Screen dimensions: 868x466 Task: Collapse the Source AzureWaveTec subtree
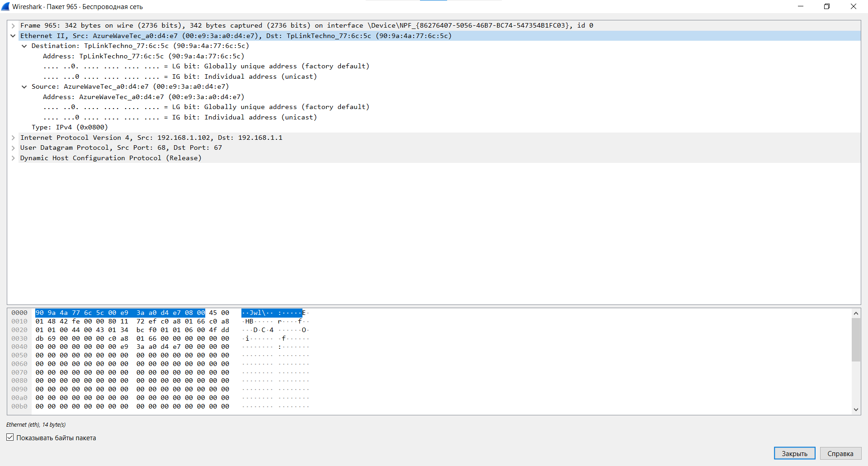tap(24, 87)
